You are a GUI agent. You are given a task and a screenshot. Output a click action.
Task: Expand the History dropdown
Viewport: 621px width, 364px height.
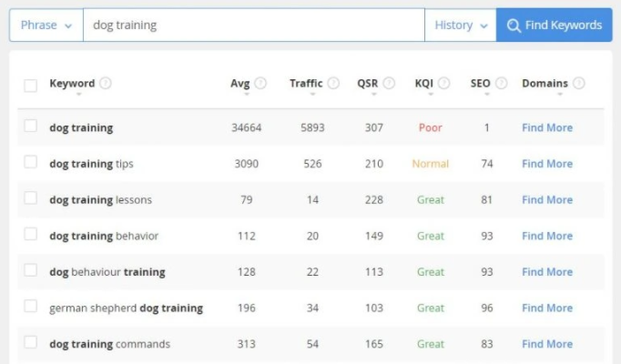461,25
